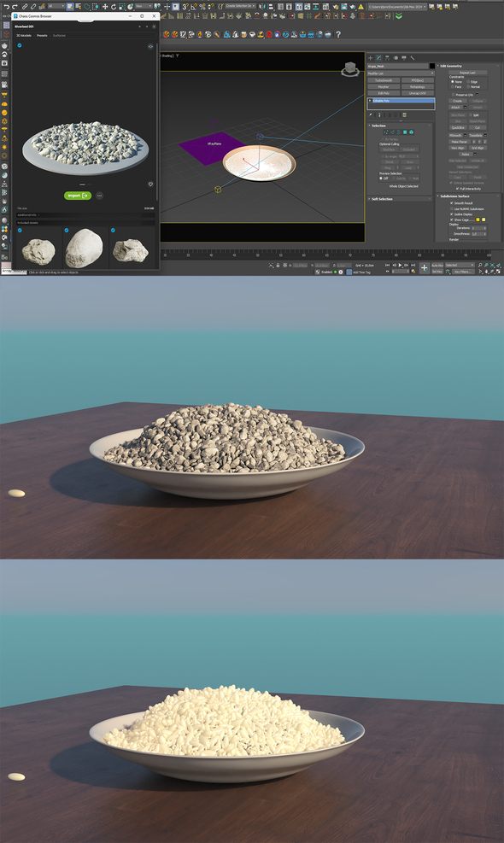Image resolution: width=504 pixels, height=843 pixels.
Task: Select the Rotate tool in main toolbar
Action: point(114,7)
